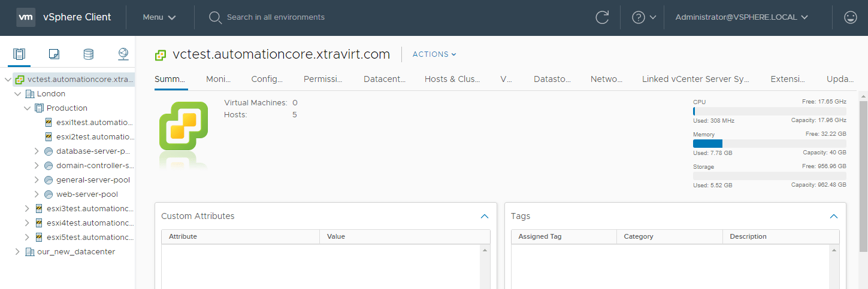Select the Summary tab

tap(170, 79)
